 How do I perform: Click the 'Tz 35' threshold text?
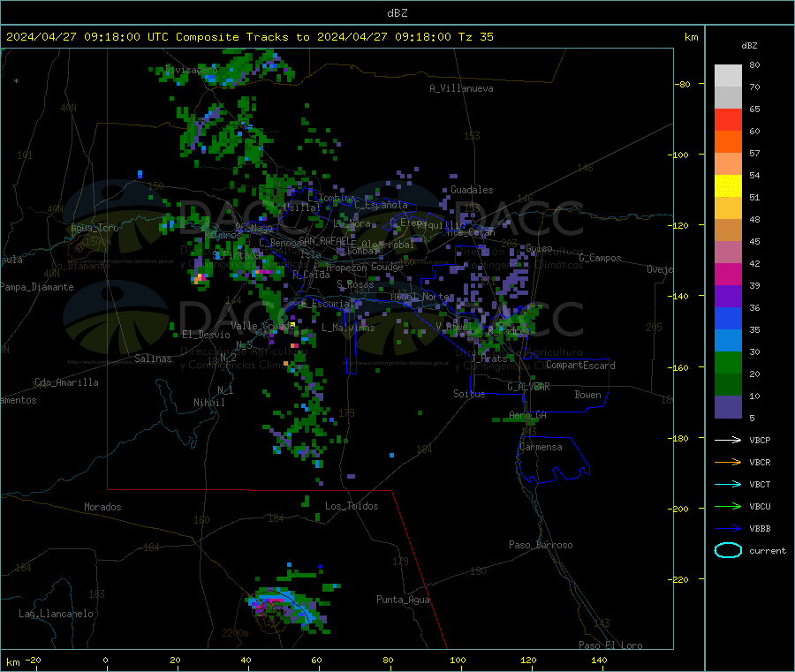475,37
